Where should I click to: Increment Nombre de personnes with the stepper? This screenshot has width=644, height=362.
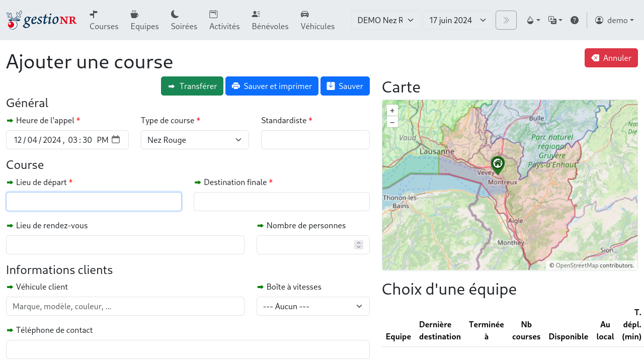point(358,242)
